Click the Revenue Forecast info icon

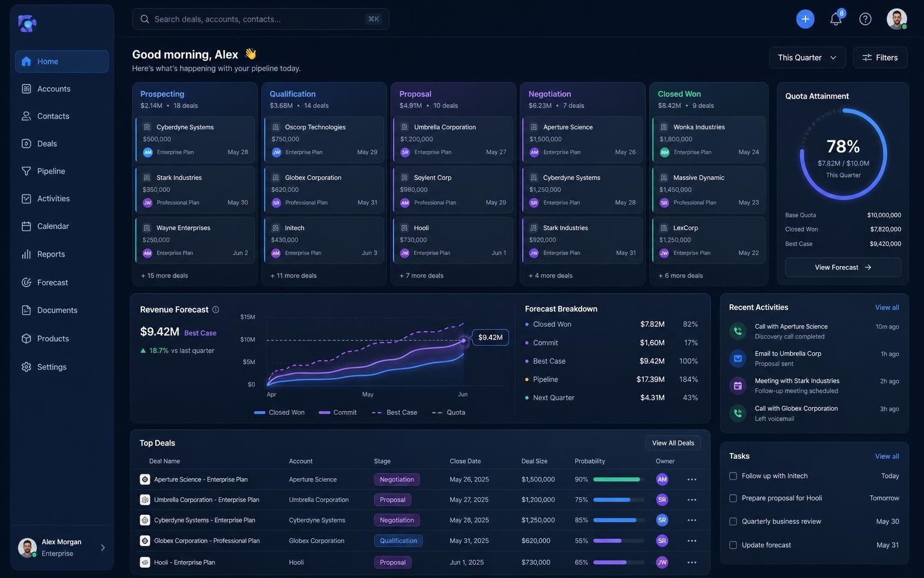point(215,309)
